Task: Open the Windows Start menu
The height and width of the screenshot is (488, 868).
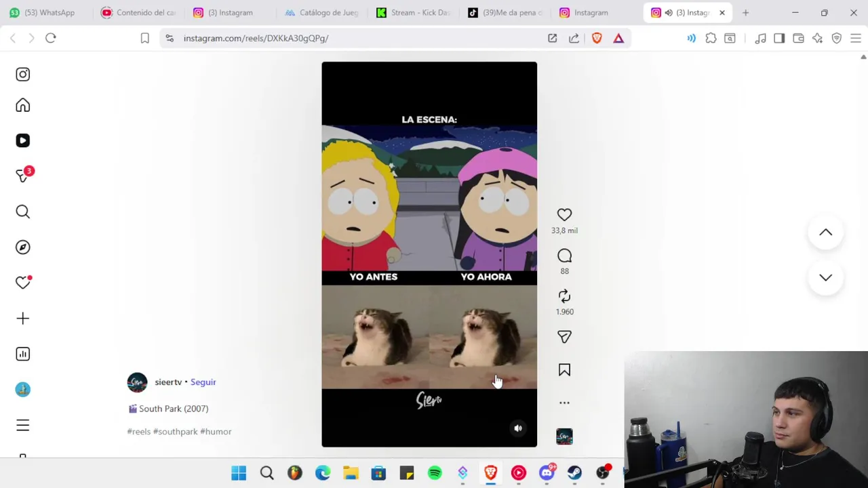Action: 239,473
